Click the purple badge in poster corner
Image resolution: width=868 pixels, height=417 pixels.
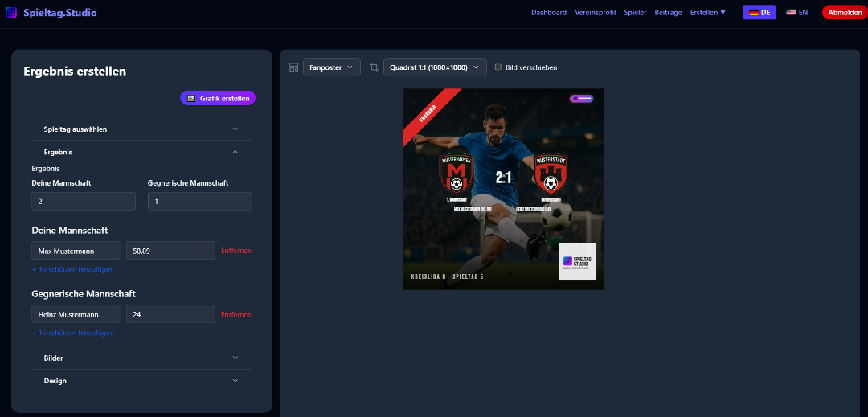[581, 98]
